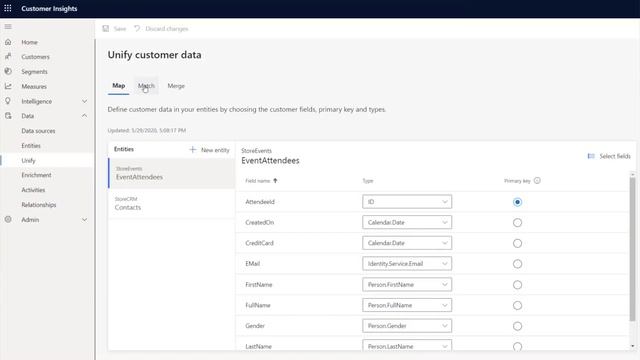Select the Contacts entity
This screenshot has width=640, height=360.
pos(172,203)
